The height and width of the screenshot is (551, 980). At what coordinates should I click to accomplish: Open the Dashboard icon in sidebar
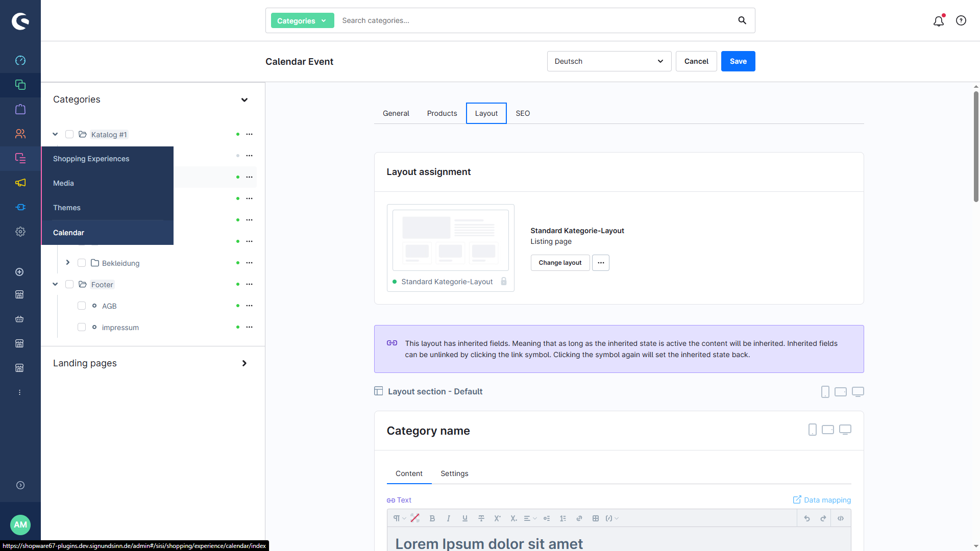[x=20, y=60]
